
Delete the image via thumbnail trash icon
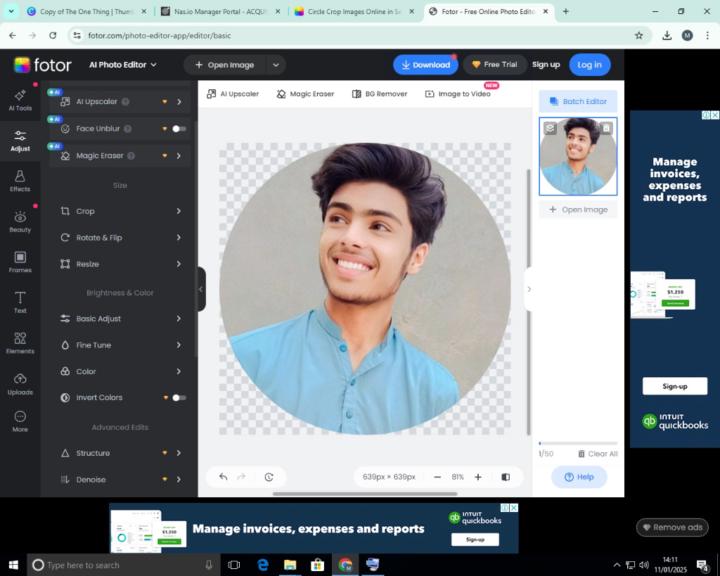pos(606,128)
